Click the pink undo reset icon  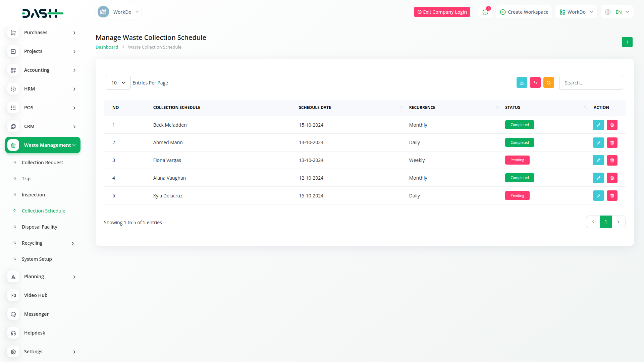[535, 83]
